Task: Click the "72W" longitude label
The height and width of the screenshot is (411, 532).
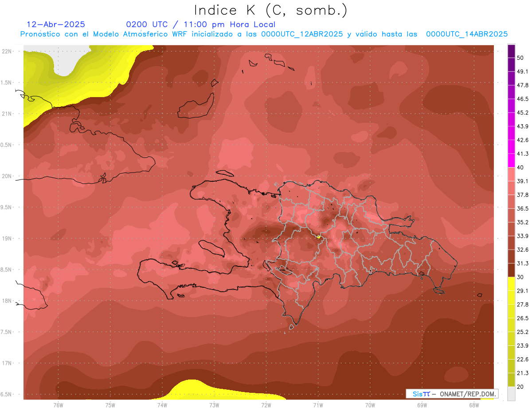Action: [x=266, y=405]
